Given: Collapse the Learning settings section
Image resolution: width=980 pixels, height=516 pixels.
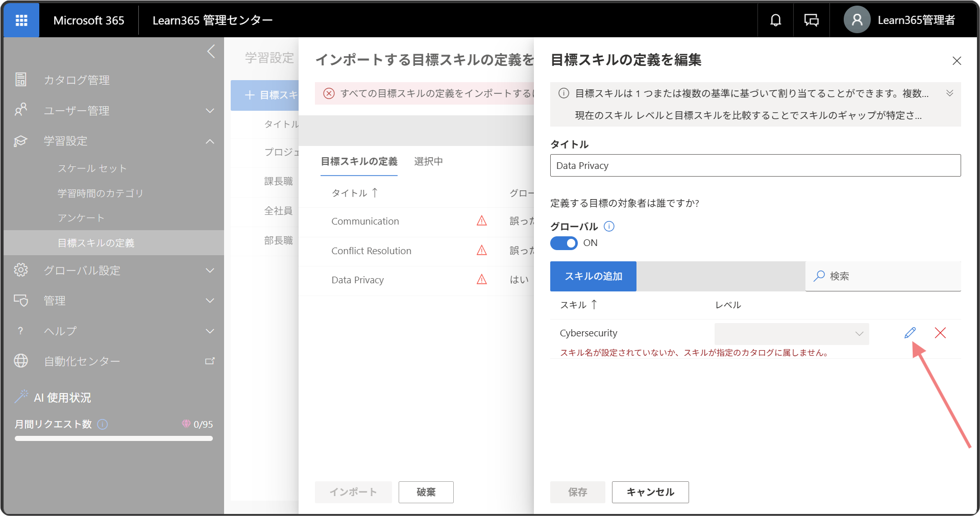Looking at the screenshot, I should pyautogui.click(x=210, y=141).
